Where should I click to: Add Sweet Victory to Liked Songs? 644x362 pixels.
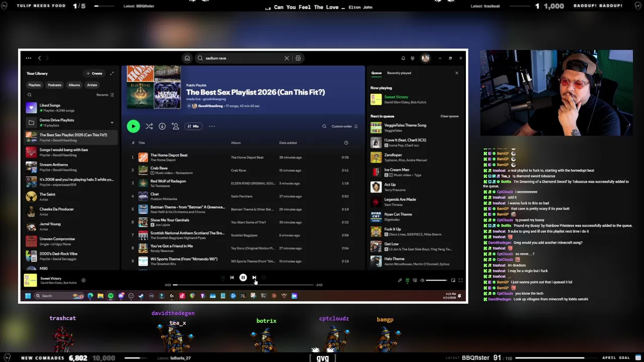point(84,281)
